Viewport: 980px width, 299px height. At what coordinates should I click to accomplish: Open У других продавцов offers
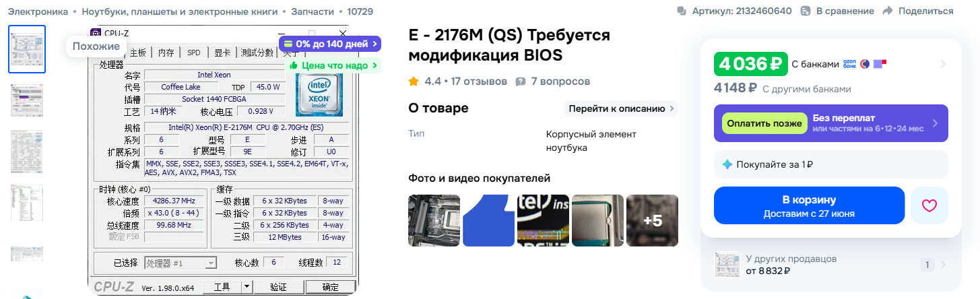(831, 265)
